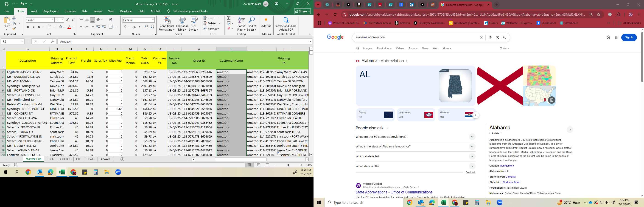
Task: Open Excel from the left Windows taskbar
Action: pyautogui.click(x=62, y=172)
